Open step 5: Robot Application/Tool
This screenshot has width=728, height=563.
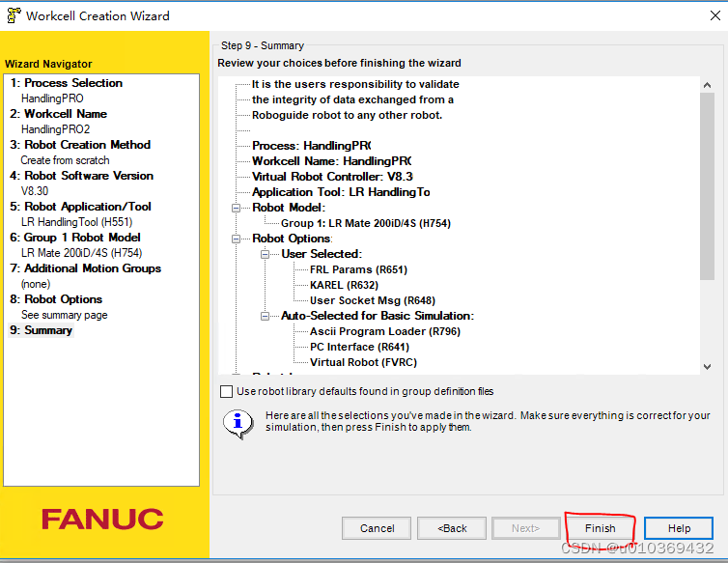point(81,207)
